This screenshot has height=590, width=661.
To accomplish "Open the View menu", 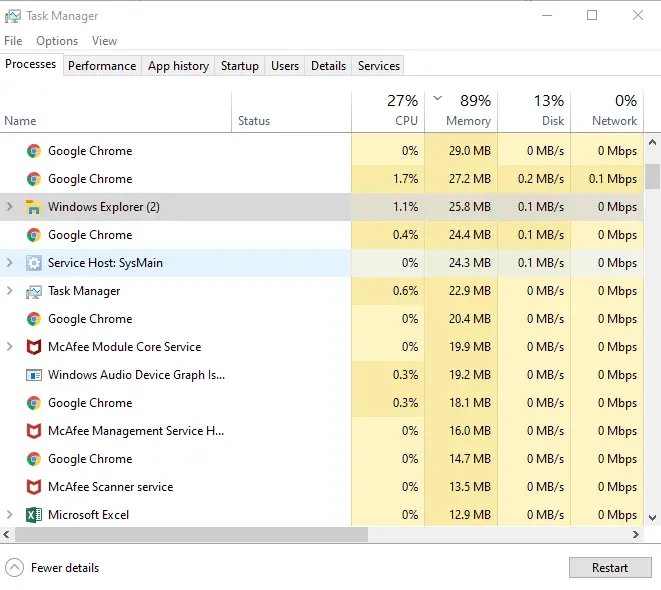I will tap(104, 41).
